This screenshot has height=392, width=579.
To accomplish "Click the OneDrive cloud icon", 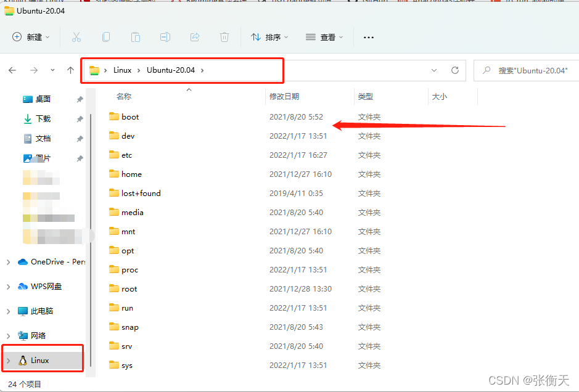I will tap(23, 262).
